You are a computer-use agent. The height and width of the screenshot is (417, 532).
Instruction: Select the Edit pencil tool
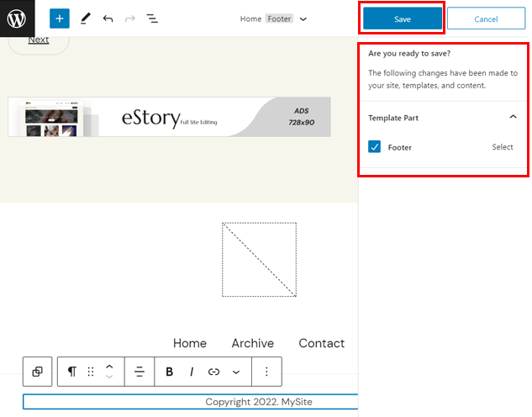coord(85,18)
